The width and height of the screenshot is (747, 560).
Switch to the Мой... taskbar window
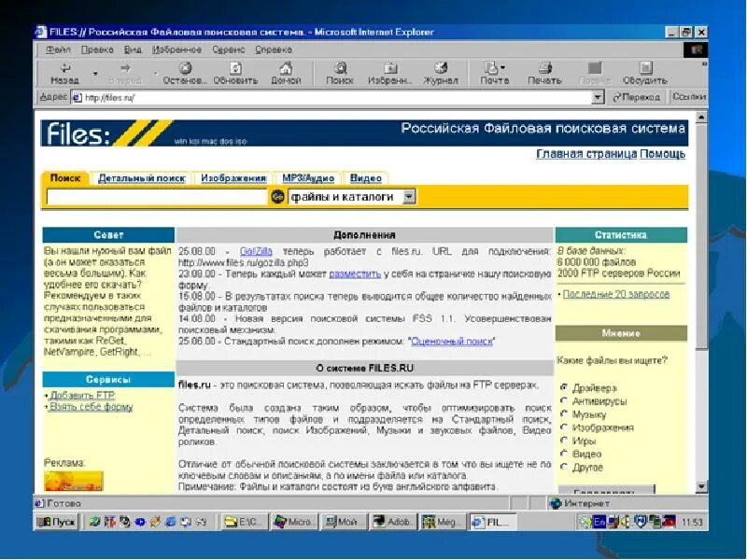click(344, 522)
